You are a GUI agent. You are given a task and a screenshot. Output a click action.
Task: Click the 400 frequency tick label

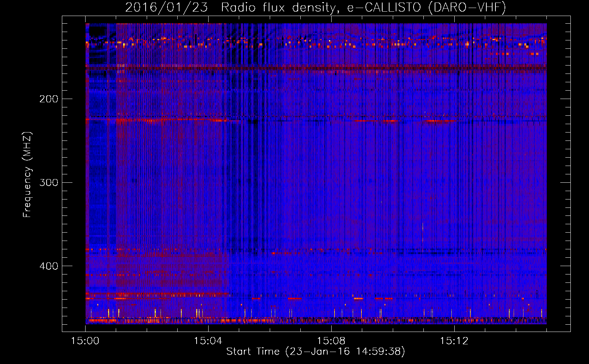tap(49, 266)
